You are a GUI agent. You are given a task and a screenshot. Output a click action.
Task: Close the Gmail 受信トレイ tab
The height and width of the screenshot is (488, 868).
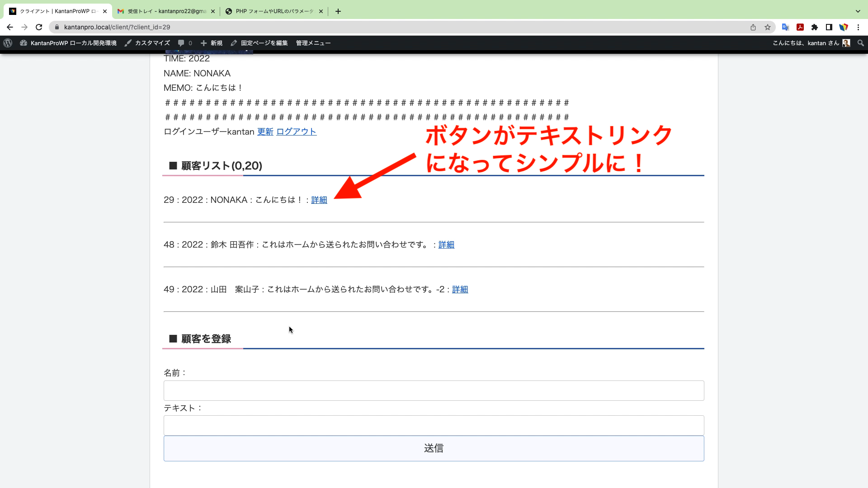(213, 11)
